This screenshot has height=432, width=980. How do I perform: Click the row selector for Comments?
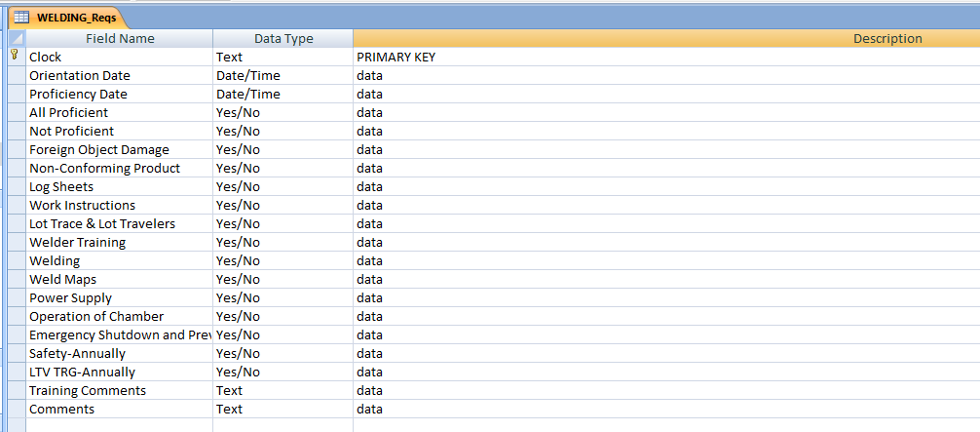click(x=16, y=409)
